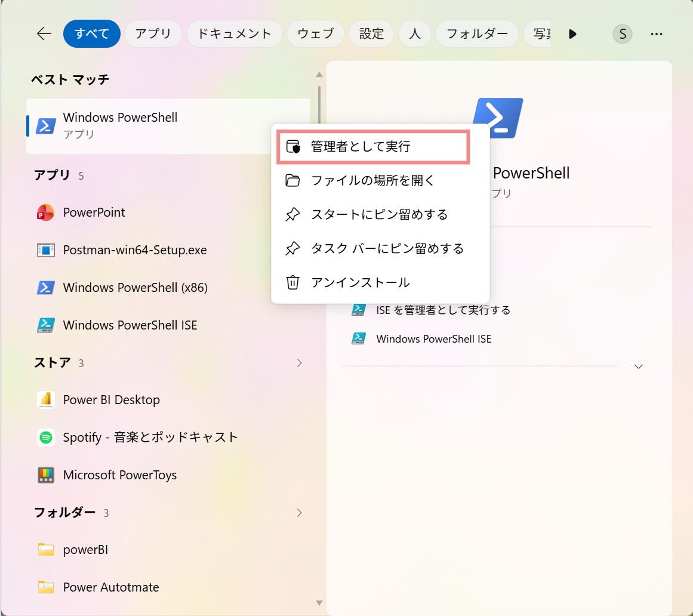Image resolution: width=693 pixels, height=616 pixels.
Task: Click the results list scrollbar down arrow
Action: point(319,603)
